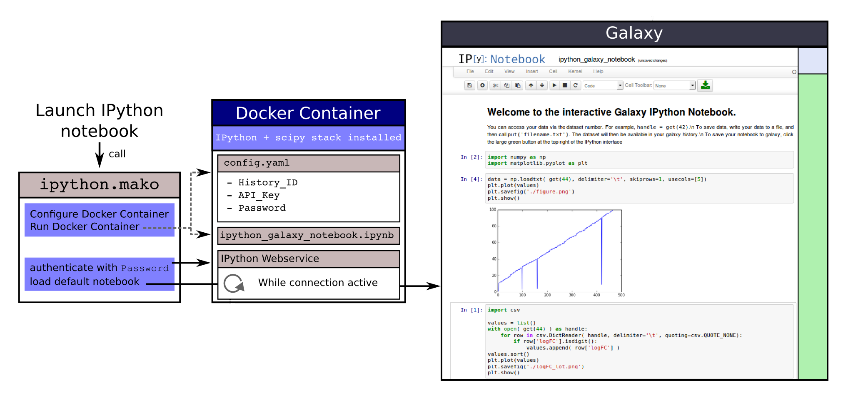Viewport: 868px width, 403px height.
Task: Click 'load default notebook' text
Action: 85,281
